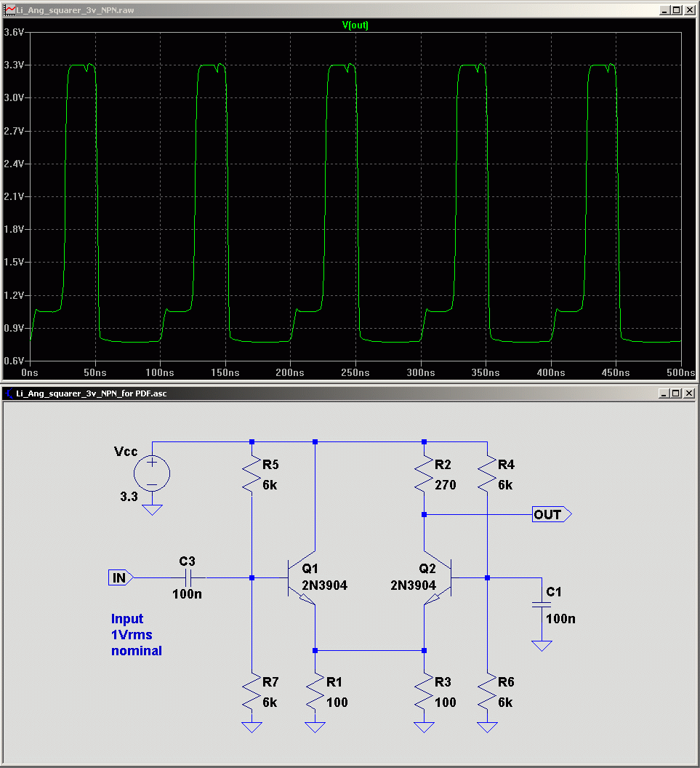The width and height of the screenshot is (700, 768).
Task: Close the schematic .asc window
Action: [689, 393]
